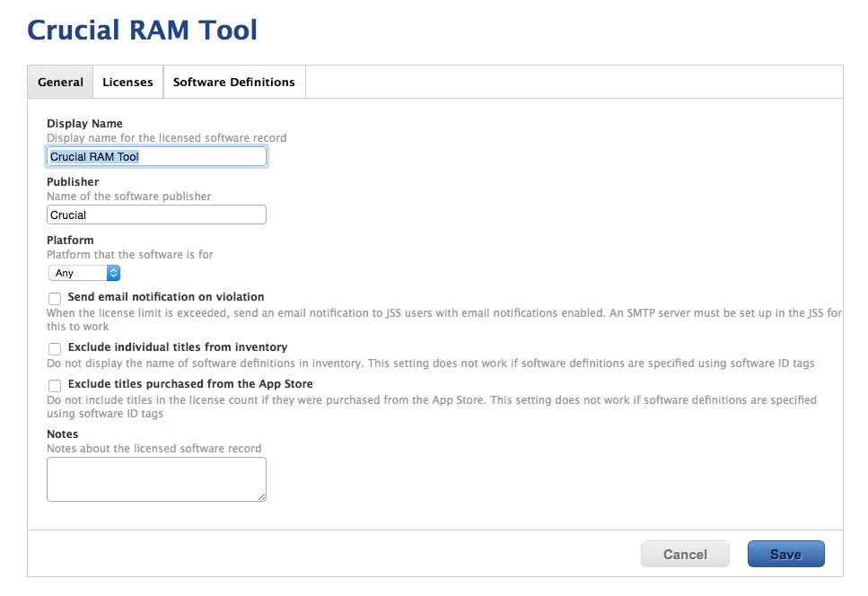This screenshot has width=868, height=596.
Task: Click the Cancel button
Action: tap(685, 554)
